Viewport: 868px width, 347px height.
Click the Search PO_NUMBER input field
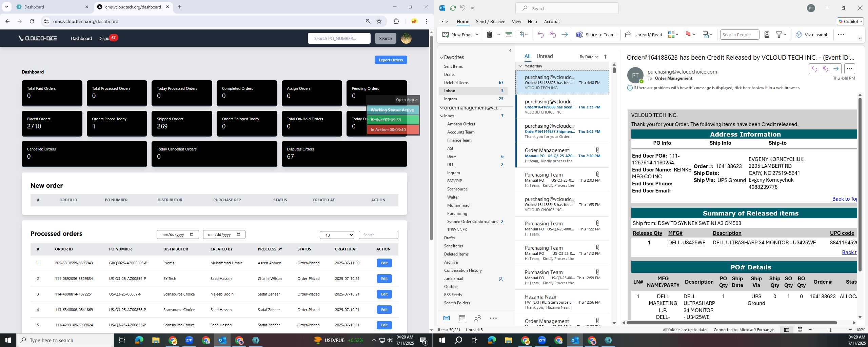(339, 38)
